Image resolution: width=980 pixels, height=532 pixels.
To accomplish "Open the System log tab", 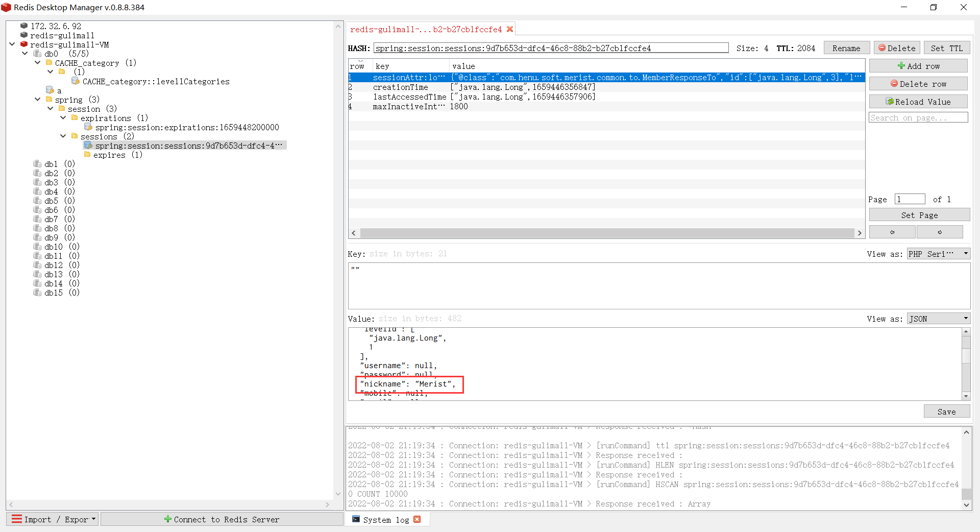I will 386,520.
